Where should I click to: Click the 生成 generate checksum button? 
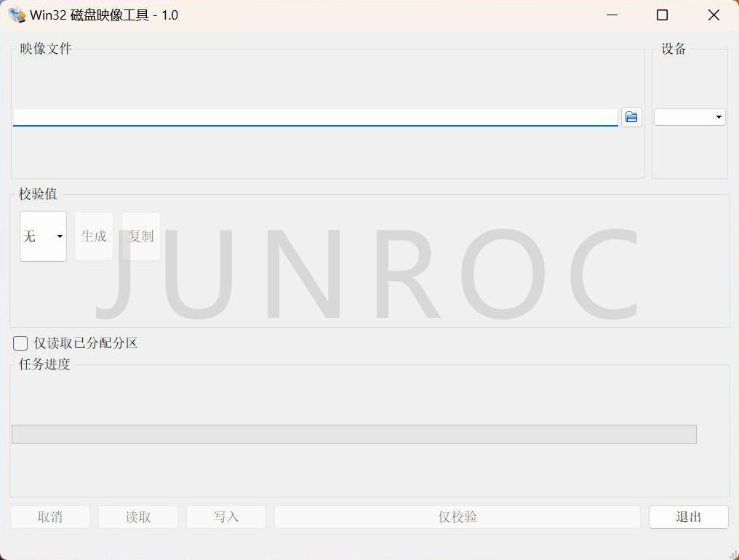[94, 236]
